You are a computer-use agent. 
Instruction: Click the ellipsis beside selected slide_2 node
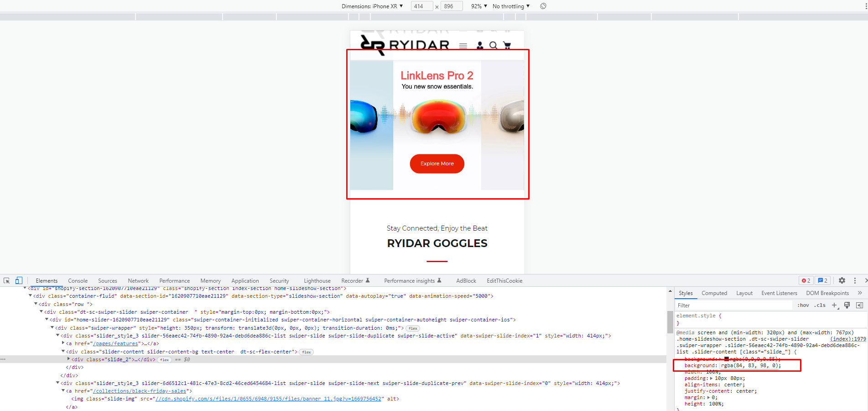pos(3,359)
